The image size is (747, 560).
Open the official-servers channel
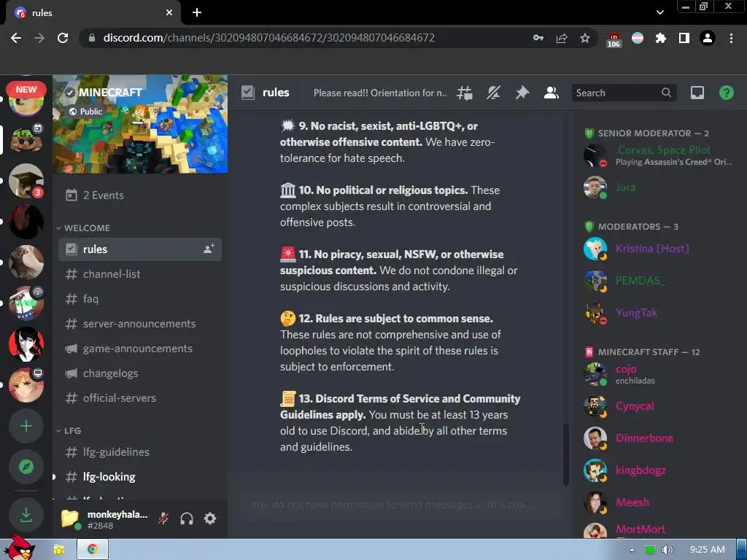pos(139,398)
